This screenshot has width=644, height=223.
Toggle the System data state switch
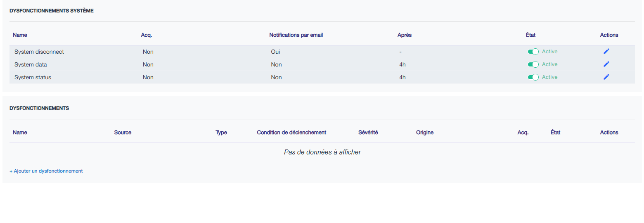pyautogui.click(x=533, y=64)
